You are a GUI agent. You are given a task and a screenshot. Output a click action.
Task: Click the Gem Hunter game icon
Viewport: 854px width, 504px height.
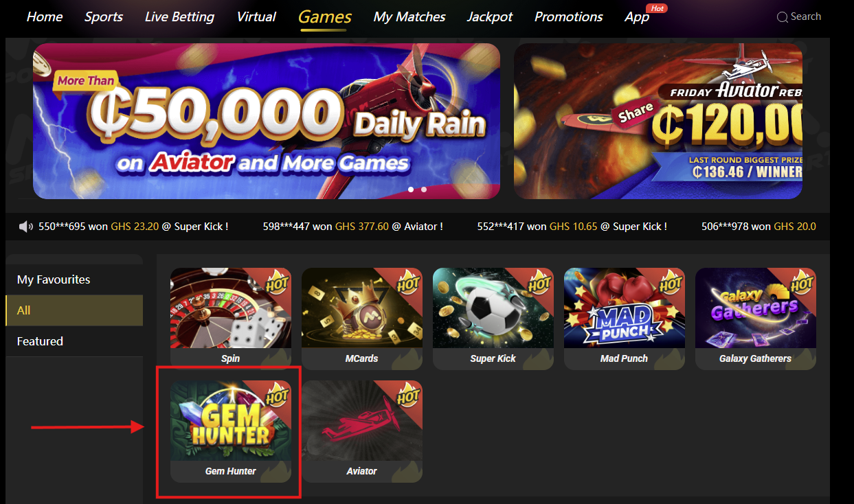click(x=231, y=431)
